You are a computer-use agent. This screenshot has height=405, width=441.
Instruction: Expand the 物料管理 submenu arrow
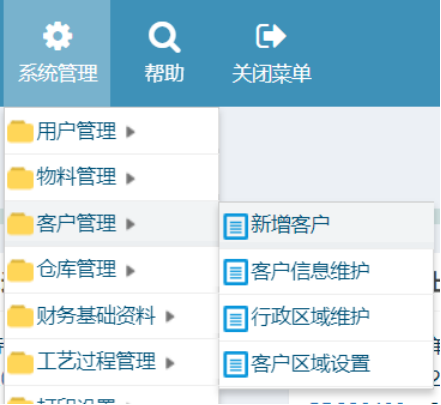130,178
